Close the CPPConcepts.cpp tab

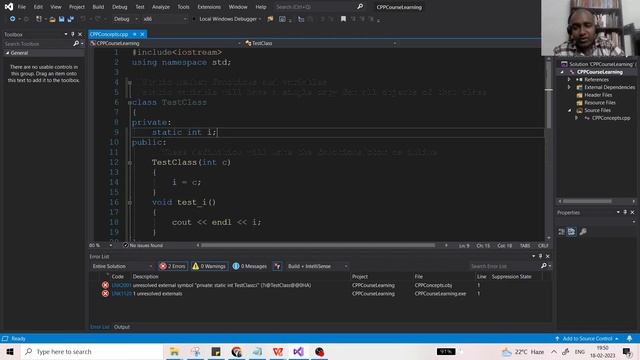click(x=142, y=34)
